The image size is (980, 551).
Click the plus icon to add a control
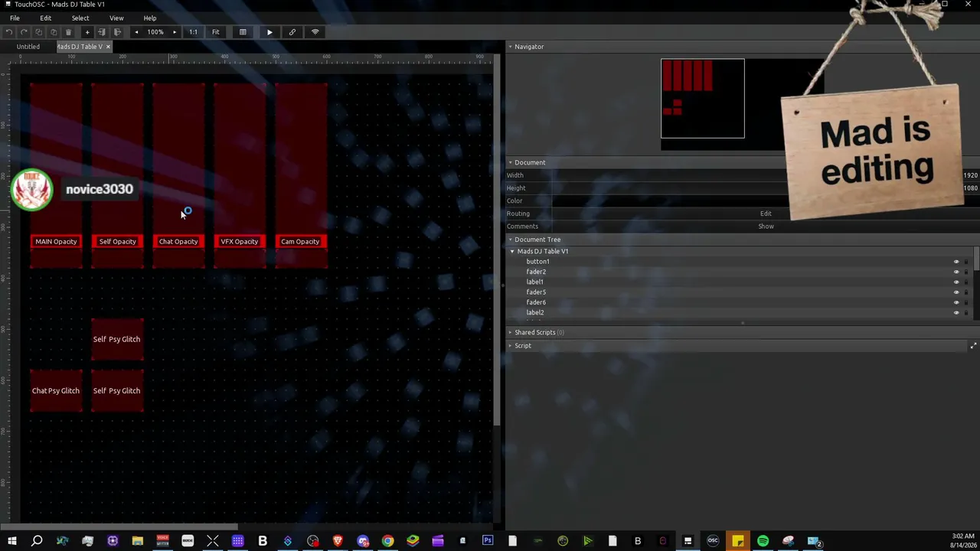pos(87,32)
